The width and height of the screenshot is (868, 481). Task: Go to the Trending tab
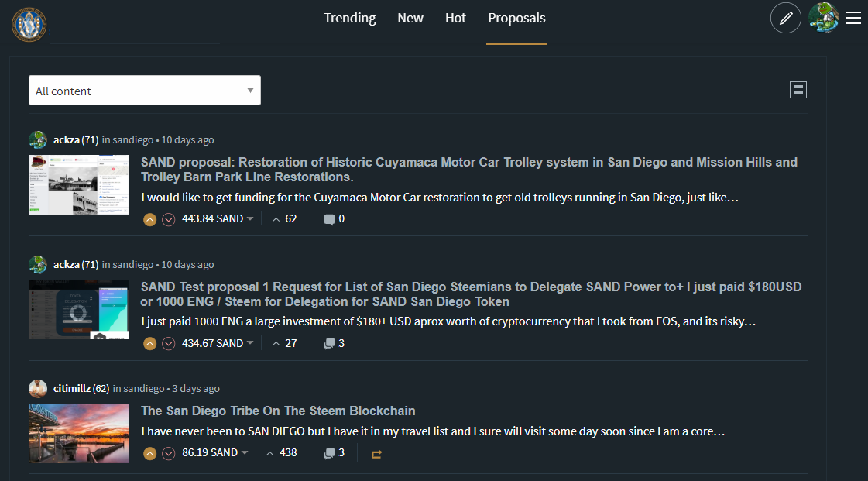tap(350, 19)
